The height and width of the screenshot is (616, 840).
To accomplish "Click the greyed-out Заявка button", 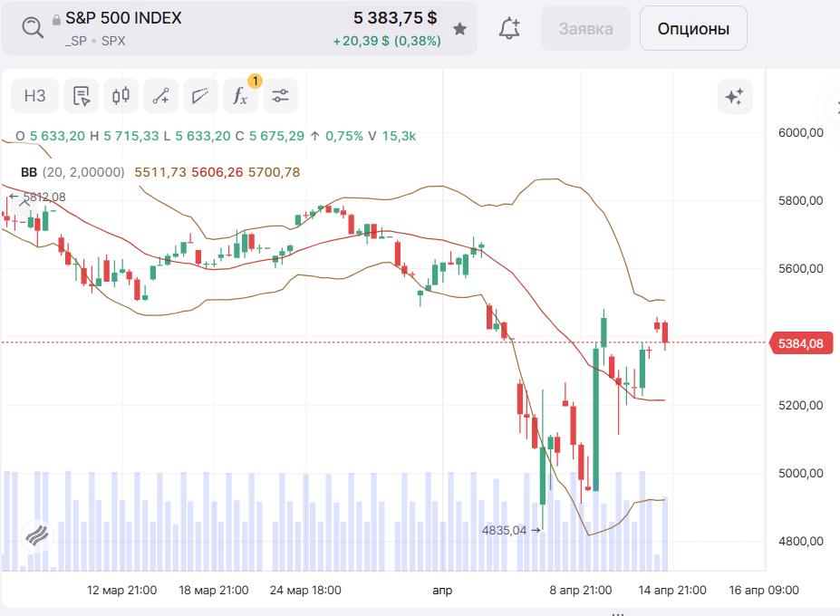I will (585, 28).
